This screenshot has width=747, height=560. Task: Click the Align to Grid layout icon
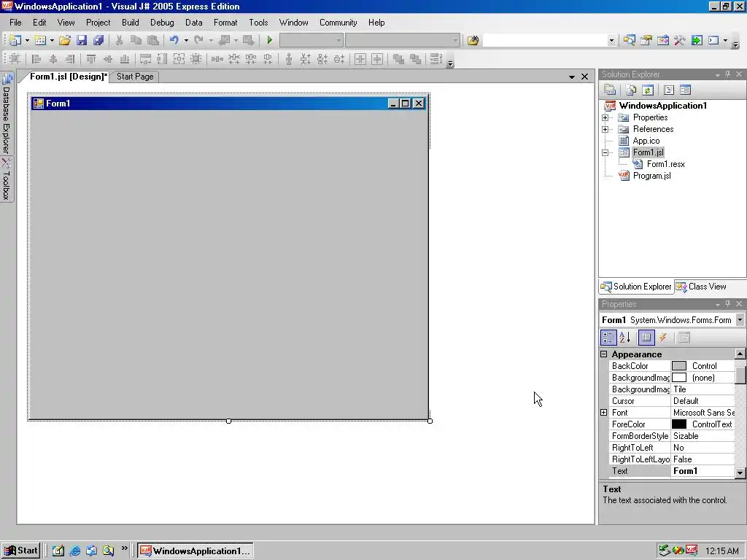pos(15,59)
